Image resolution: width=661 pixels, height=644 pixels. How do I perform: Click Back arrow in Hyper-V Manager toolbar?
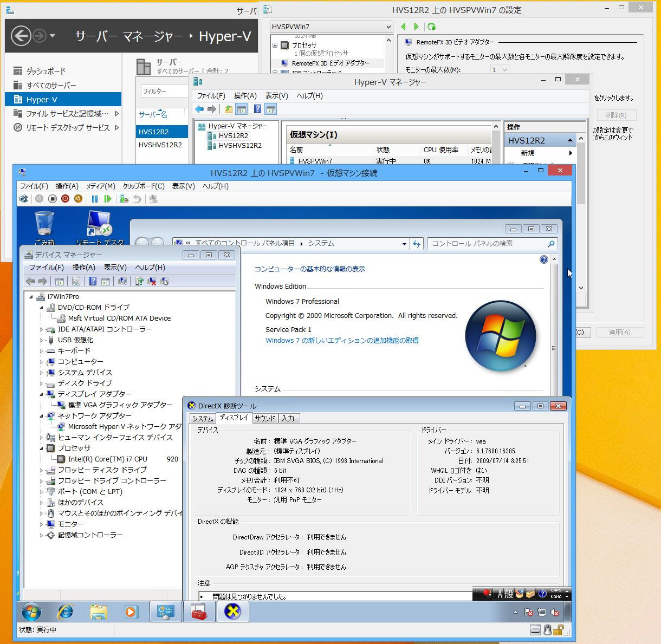[x=199, y=109]
